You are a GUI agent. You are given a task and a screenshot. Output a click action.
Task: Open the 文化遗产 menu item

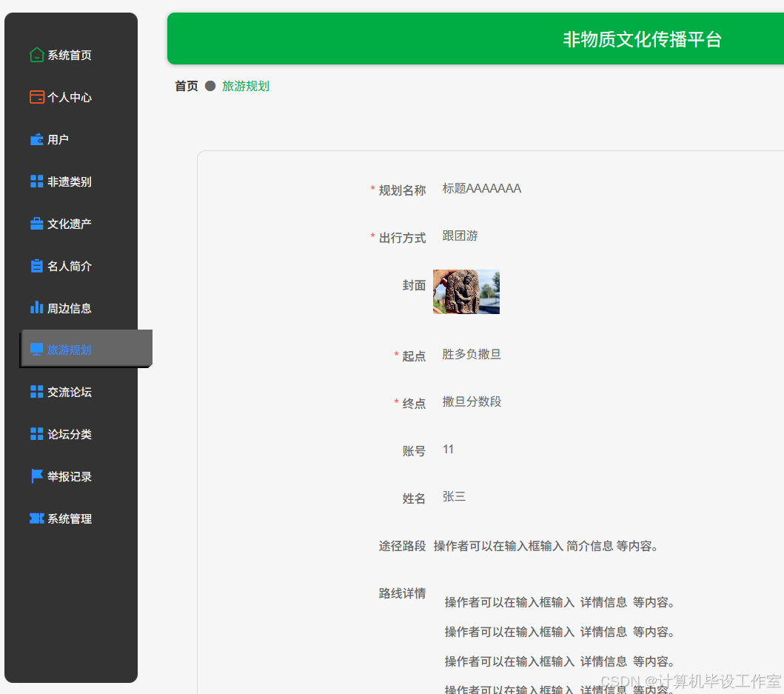coord(71,224)
